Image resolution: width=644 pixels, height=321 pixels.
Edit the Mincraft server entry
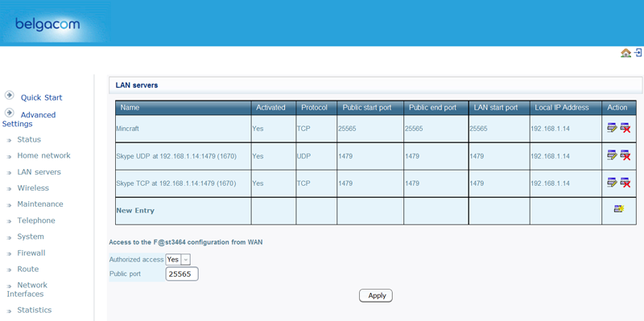click(x=612, y=128)
